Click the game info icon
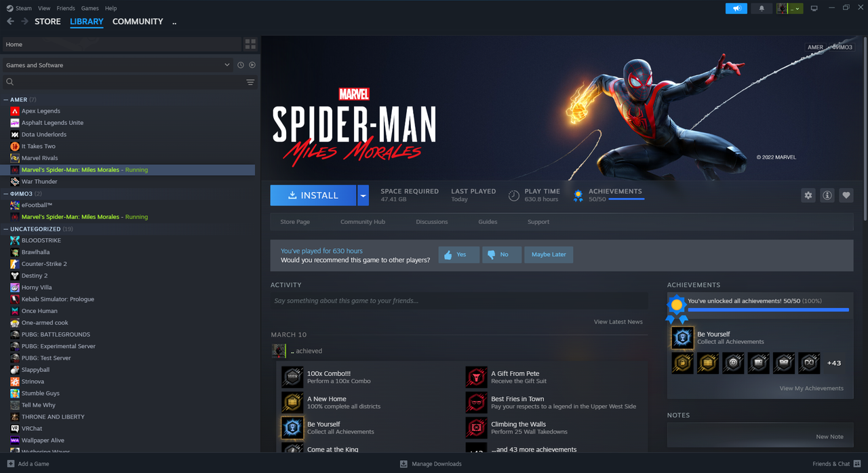 827,195
